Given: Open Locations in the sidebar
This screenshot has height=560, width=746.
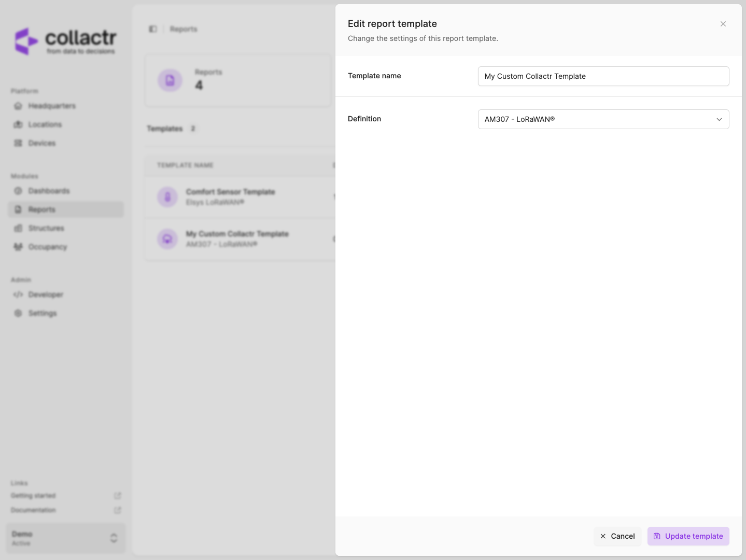Looking at the screenshot, I should point(66,124).
